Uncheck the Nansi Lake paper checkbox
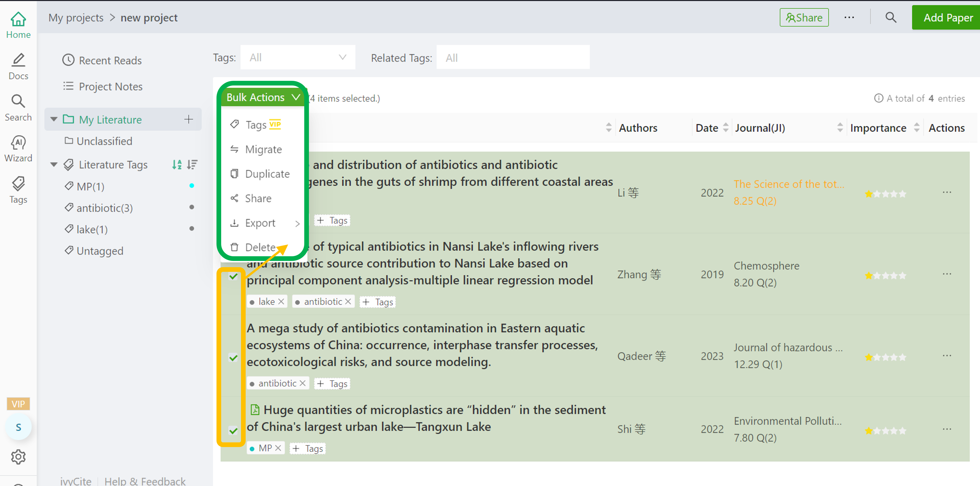The image size is (980, 486). [x=233, y=276]
